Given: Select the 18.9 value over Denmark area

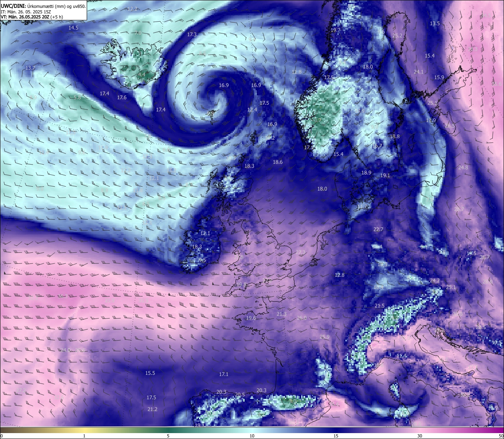Looking at the screenshot, I should coord(366,173).
